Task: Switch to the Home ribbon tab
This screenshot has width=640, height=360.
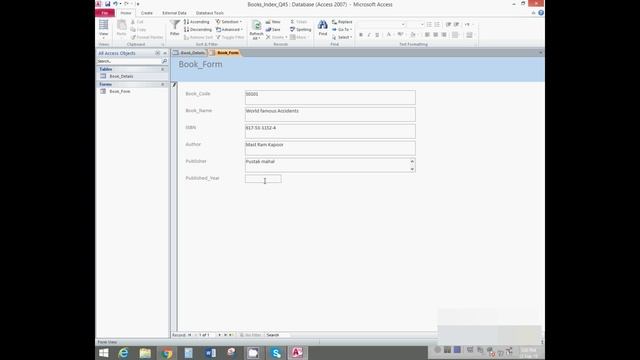Action: click(x=126, y=13)
